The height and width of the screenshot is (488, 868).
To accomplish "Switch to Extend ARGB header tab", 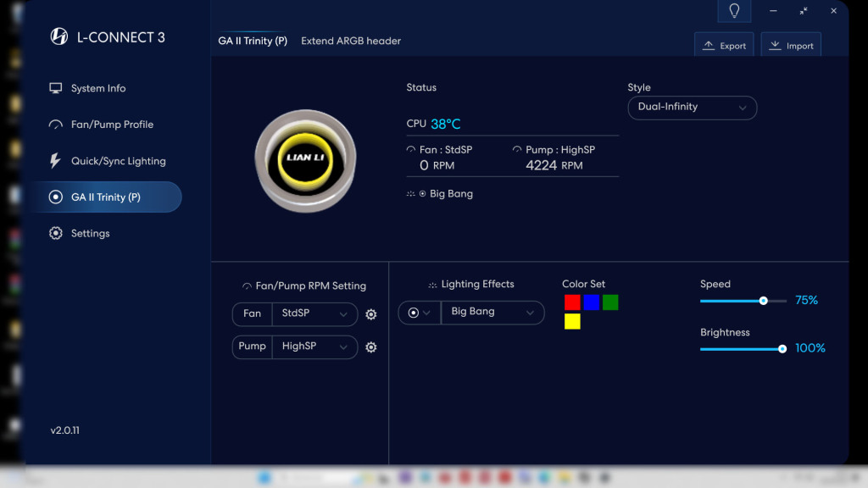I will (x=351, y=41).
